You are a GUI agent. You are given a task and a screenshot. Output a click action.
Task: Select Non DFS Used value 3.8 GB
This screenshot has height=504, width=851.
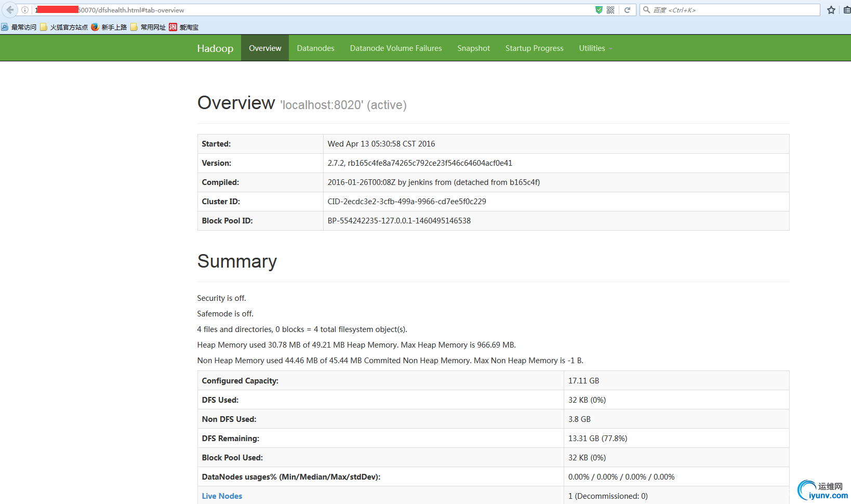(579, 419)
